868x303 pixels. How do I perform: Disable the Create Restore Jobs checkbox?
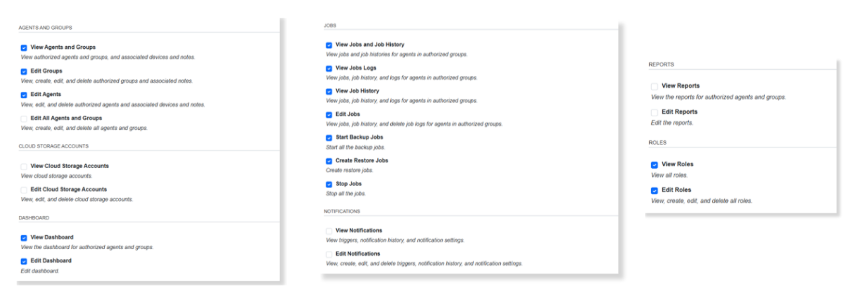pos(329,160)
